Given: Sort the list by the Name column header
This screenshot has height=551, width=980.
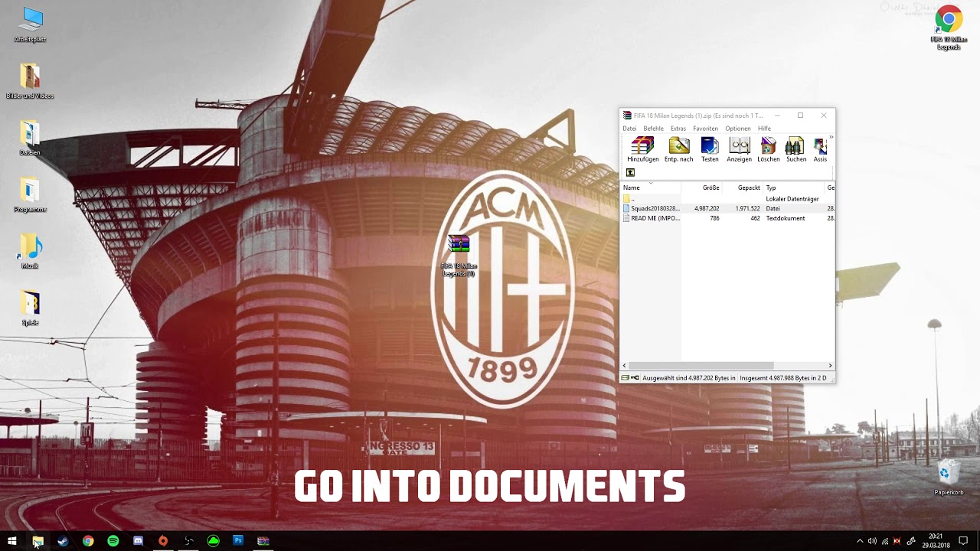Looking at the screenshot, I should tap(650, 187).
